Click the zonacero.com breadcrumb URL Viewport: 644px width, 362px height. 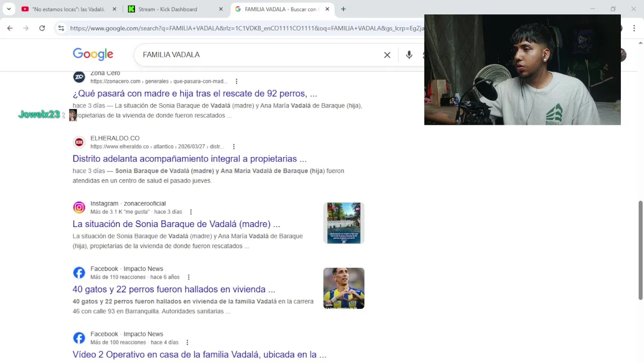[x=159, y=81]
